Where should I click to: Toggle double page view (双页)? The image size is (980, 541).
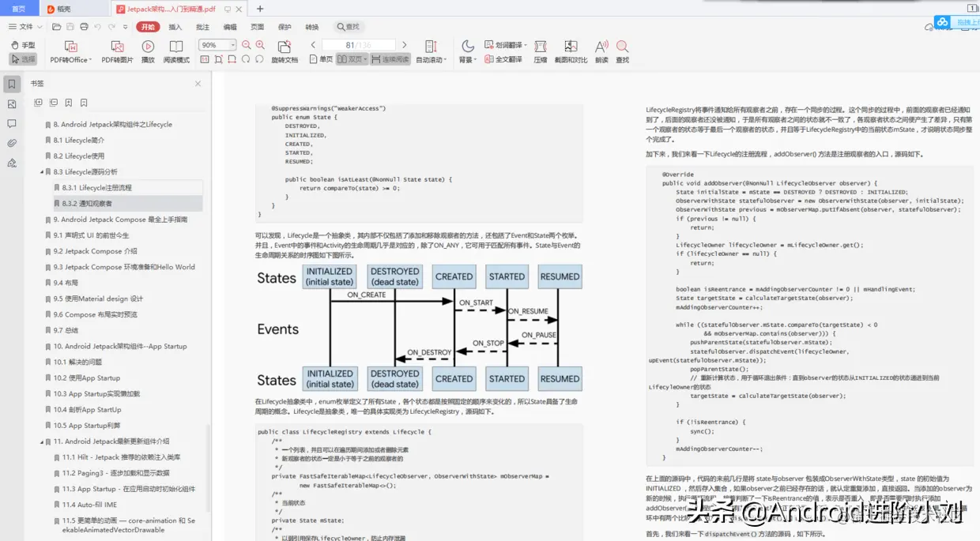(352, 59)
